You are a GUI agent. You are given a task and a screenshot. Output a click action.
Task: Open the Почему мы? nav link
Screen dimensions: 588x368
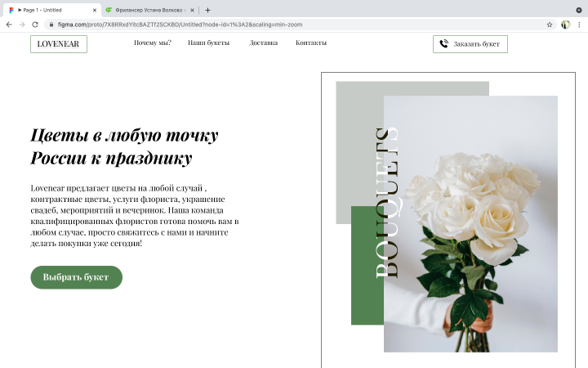point(153,43)
